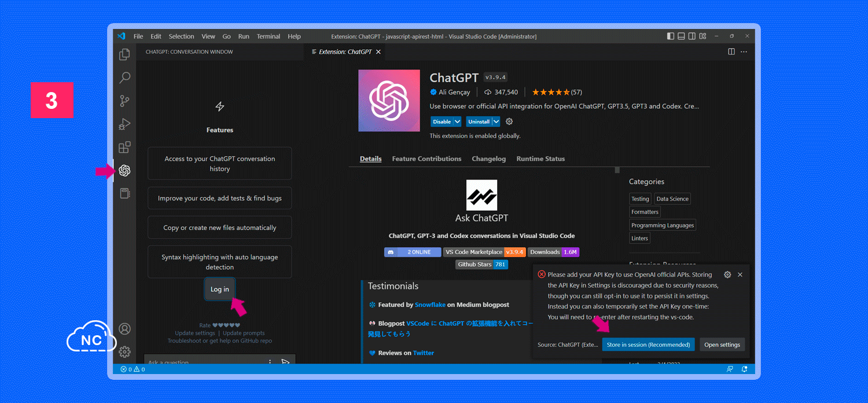Expand the Disable dropdown arrow
The width and height of the screenshot is (868, 403).
(457, 122)
